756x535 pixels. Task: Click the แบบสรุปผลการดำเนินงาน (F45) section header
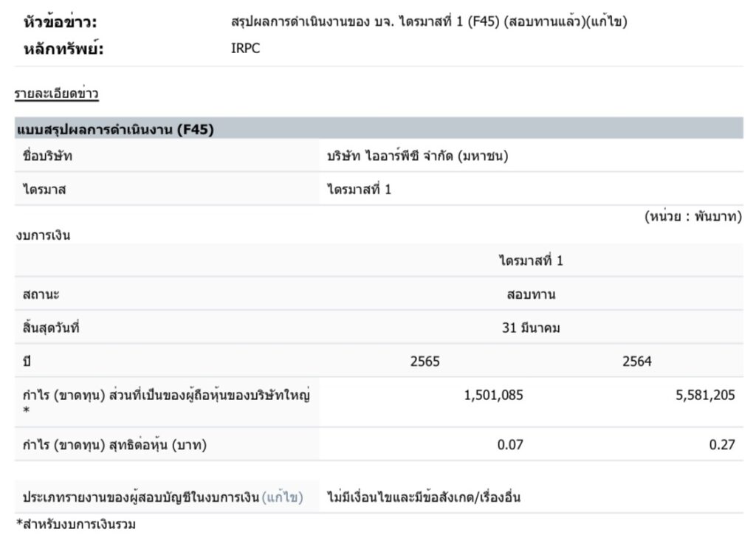114,130
